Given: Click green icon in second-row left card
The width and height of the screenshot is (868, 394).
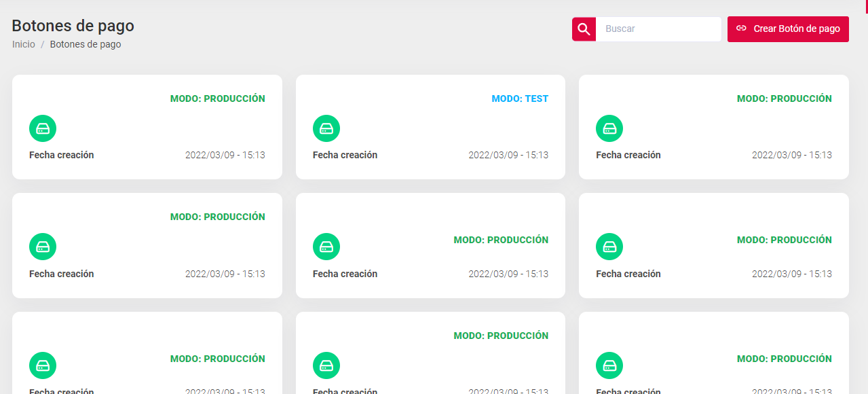Looking at the screenshot, I should coord(43,247).
